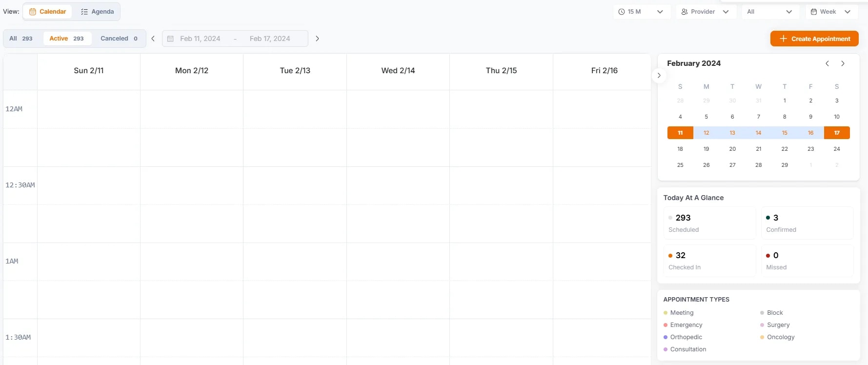Image resolution: width=868 pixels, height=365 pixels.
Task: Click the 32 Checked In card
Action: 709,261
